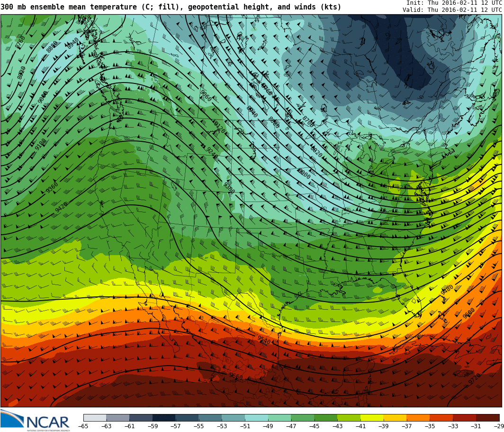Viewport: 504px width, 432px height.
Task: Click the '-57' label under the color bar
Action: [176, 426]
